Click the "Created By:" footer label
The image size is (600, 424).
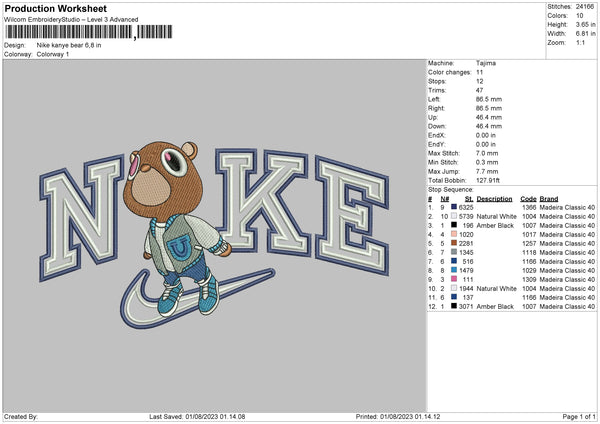click(x=21, y=417)
